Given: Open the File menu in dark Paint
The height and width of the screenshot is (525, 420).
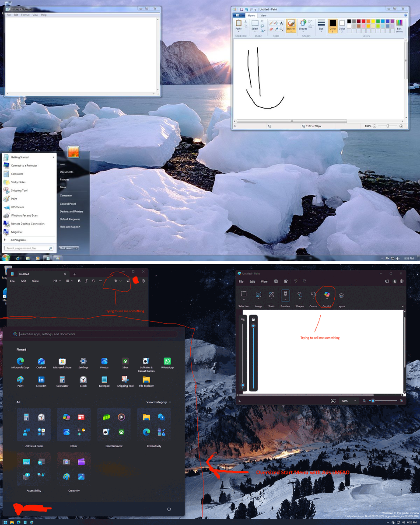Looking at the screenshot, I should pos(241,281).
